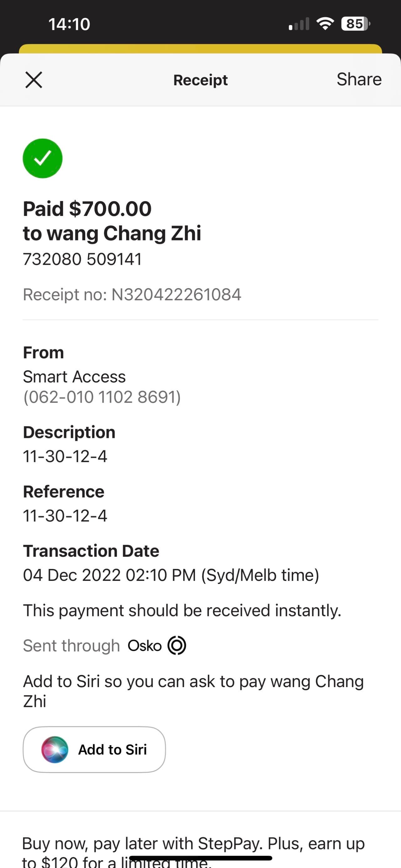This screenshot has height=868, width=401.
Task: Tap the Wi-Fi status icon
Action: (x=325, y=24)
